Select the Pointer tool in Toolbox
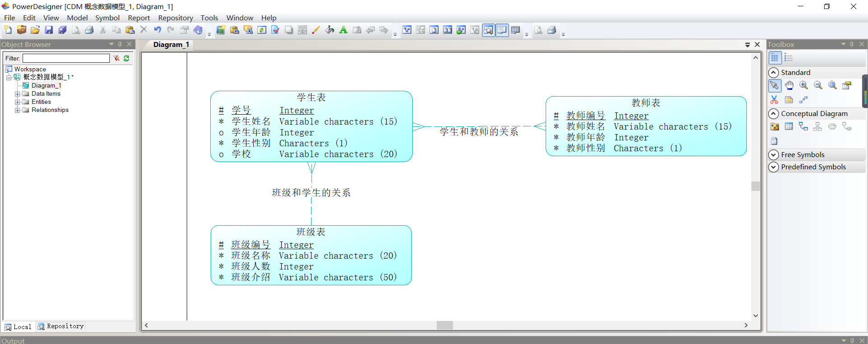Viewport: 868px width, 344px height. click(x=774, y=85)
